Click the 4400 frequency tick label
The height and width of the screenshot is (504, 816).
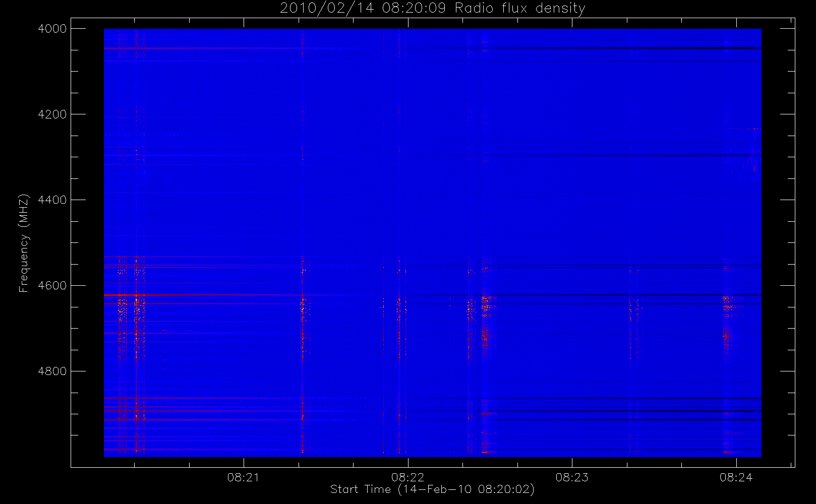[x=52, y=200]
